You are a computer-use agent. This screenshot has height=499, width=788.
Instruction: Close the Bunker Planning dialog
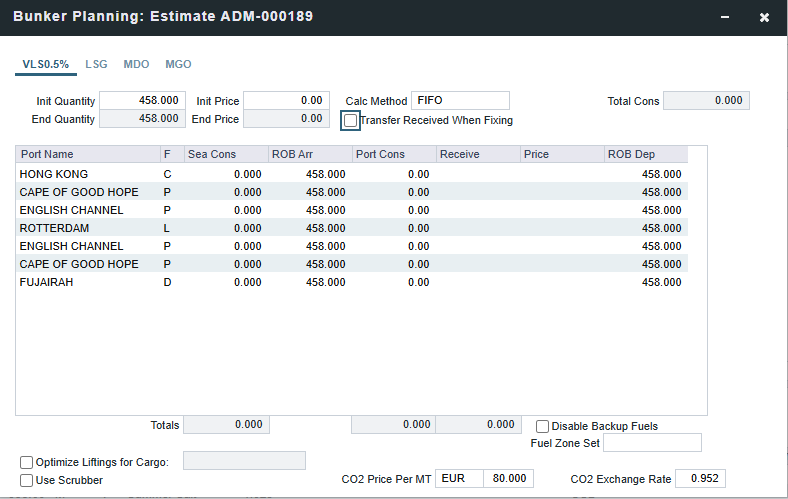pos(764,18)
